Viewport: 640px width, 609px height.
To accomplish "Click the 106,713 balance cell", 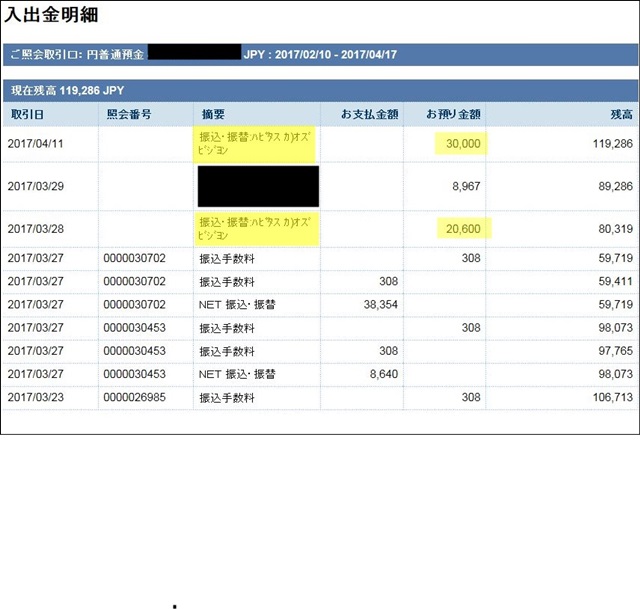I will click(x=613, y=397).
